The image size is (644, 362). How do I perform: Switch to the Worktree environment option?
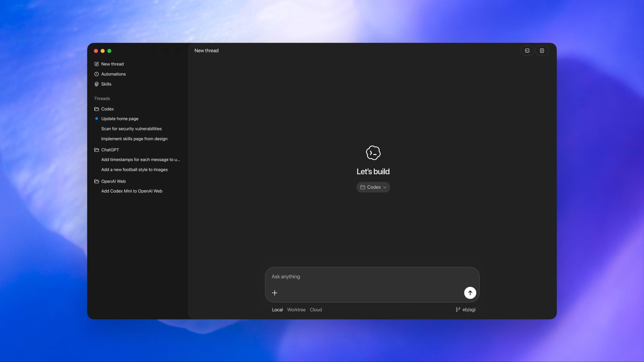[x=296, y=309]
